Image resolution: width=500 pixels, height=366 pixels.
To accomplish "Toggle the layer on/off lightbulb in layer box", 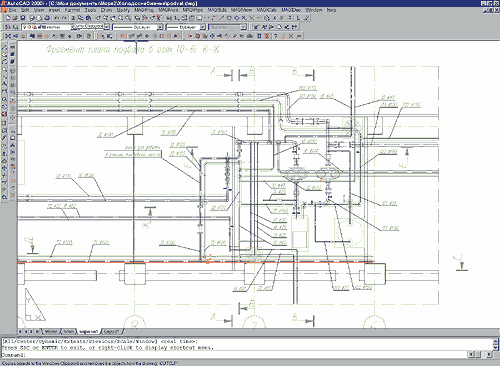I will pyautogui.click(x=25, y=27).
